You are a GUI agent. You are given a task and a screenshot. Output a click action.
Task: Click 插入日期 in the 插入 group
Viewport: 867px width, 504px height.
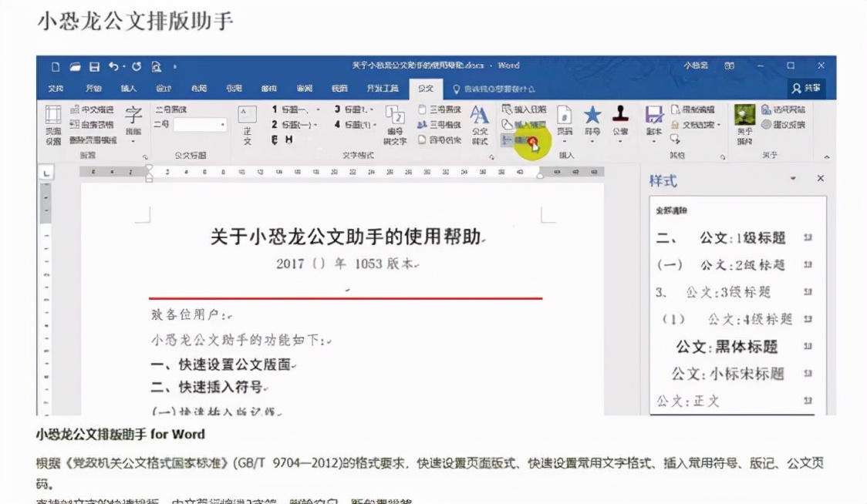pyautogui.click(x=524, y=109)
